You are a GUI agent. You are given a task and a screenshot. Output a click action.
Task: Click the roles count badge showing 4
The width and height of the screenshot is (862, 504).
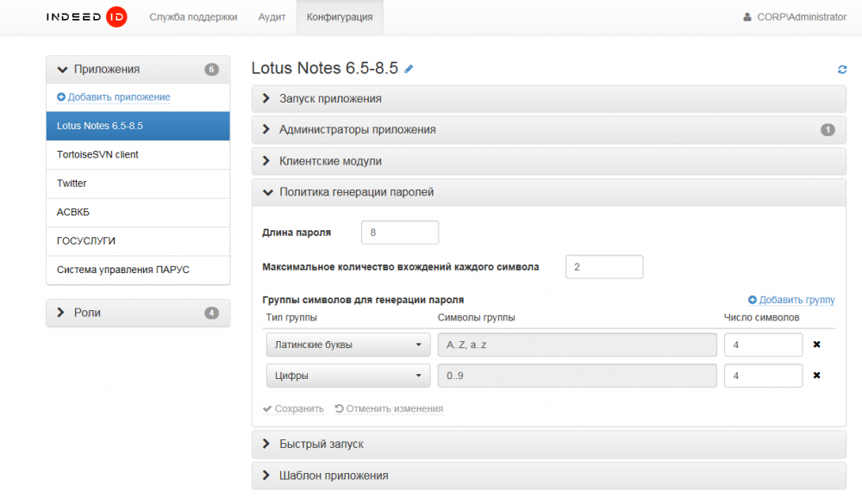pos(211,313)
